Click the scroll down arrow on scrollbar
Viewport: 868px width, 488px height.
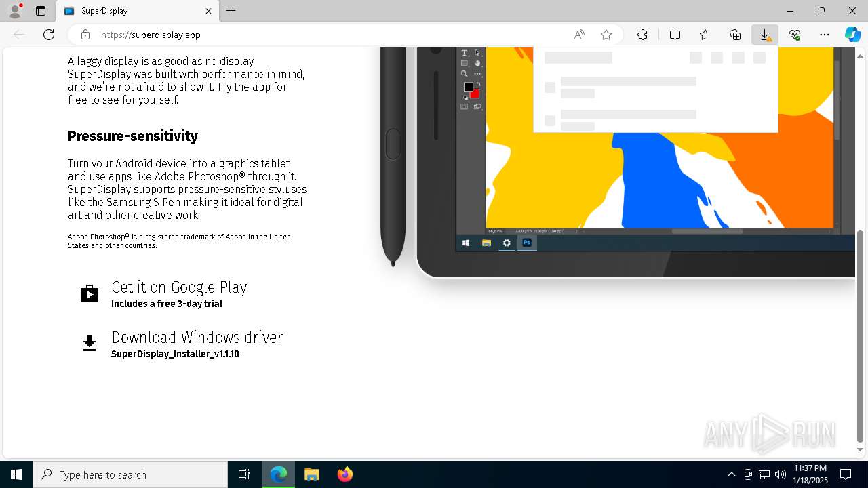tap(861, 449)
